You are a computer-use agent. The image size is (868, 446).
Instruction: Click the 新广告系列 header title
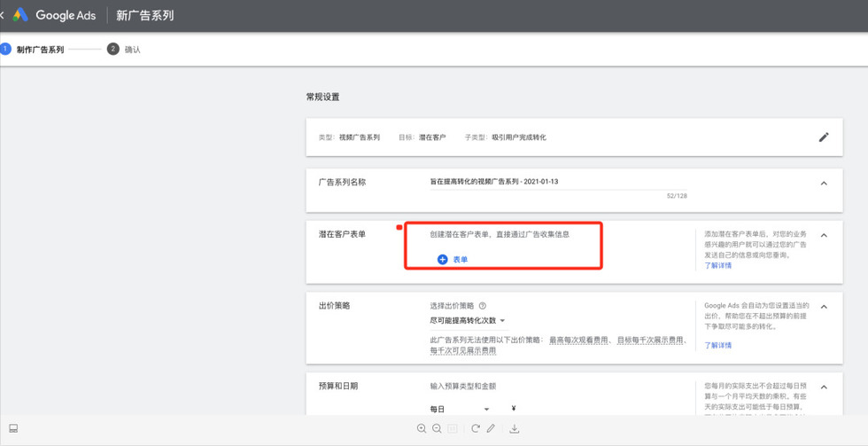[145, 15]
